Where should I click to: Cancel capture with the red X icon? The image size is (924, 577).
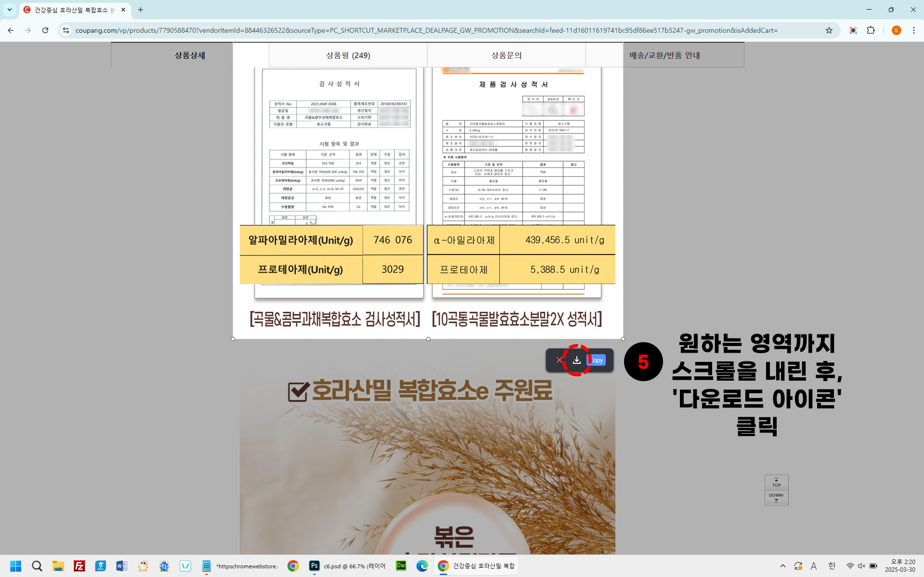coord(559,360)
